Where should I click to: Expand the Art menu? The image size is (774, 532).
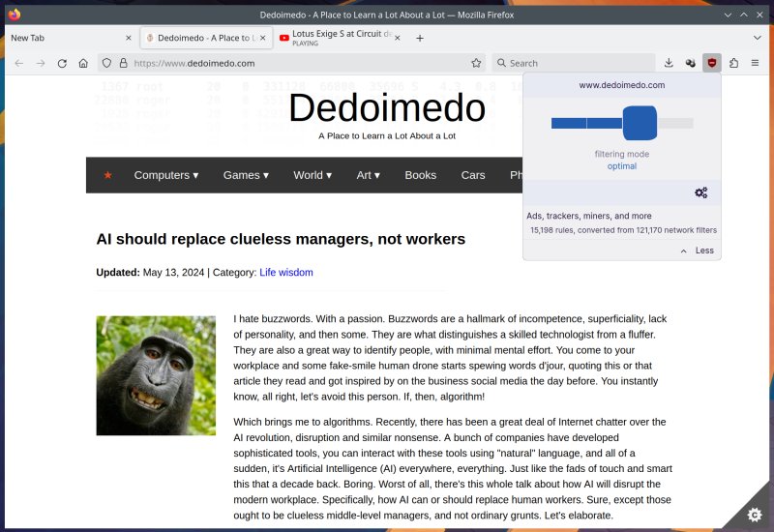[369, 175]
